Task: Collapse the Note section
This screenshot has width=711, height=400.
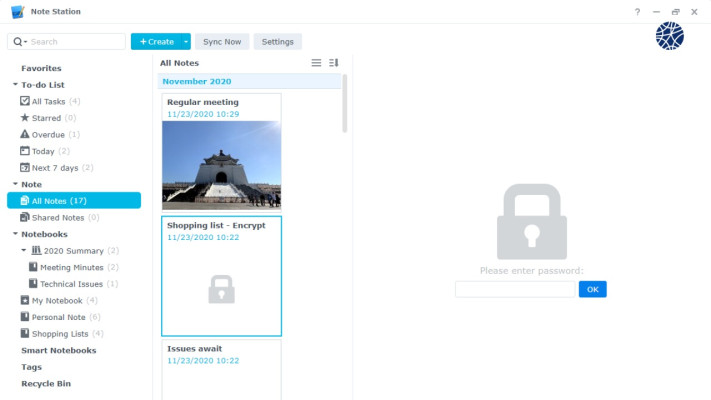Action: 15,184
